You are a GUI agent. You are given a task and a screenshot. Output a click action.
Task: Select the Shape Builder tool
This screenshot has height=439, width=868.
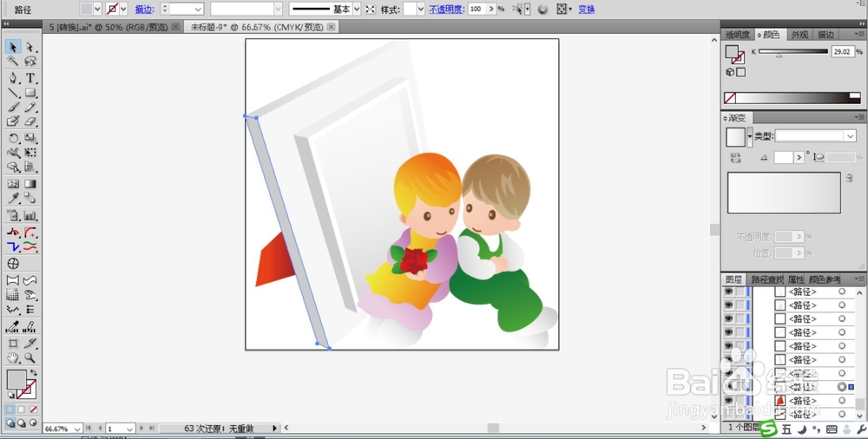pyautogui.click(x=13, y=167)
